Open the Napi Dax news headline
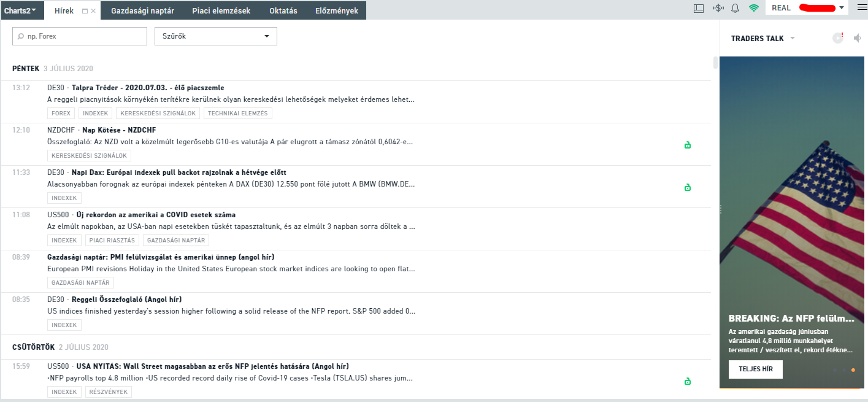 point(179,172)
